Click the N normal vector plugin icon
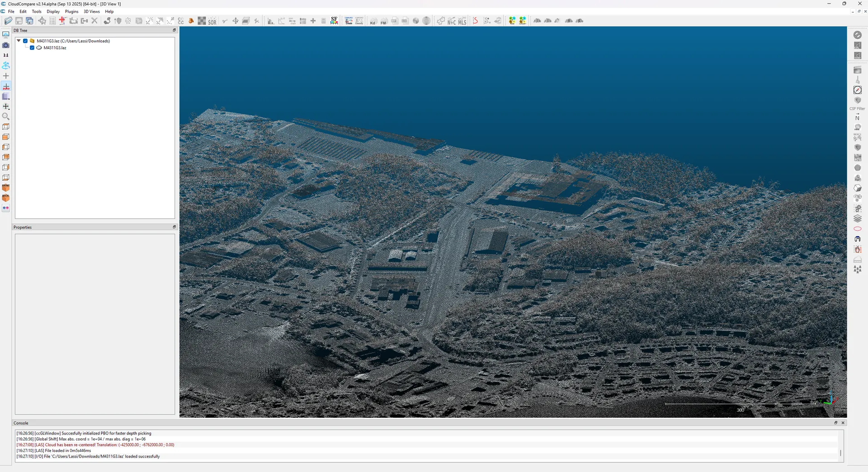The height and width of the screenshot is (472, 868). (x=857, y=118)
